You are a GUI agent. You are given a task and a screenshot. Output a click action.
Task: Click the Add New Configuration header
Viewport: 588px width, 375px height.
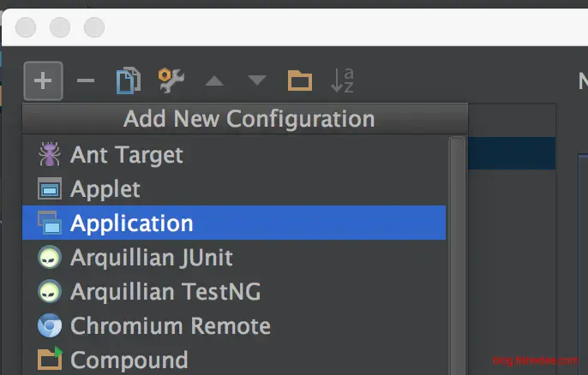tap(249, 118)
